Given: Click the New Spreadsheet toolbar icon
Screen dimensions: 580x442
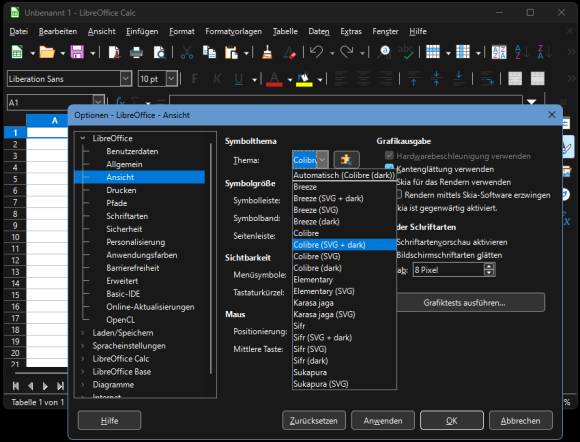Looking at the screenshot, I should point(17,52).
